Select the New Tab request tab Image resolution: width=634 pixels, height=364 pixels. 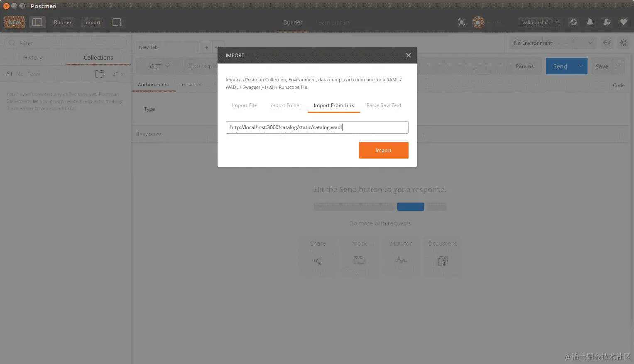[167, 47]
